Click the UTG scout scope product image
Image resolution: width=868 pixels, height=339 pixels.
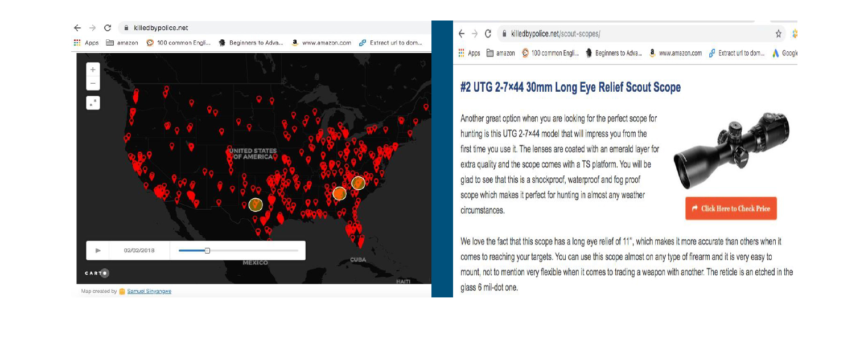click(731, 150)
